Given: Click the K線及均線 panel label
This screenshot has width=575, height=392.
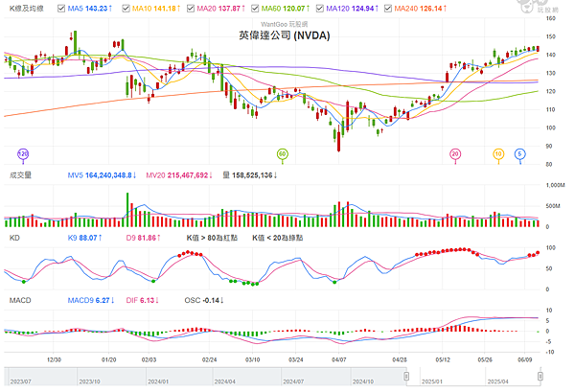Looking at the screenshot, I should [x=27, y=9].
